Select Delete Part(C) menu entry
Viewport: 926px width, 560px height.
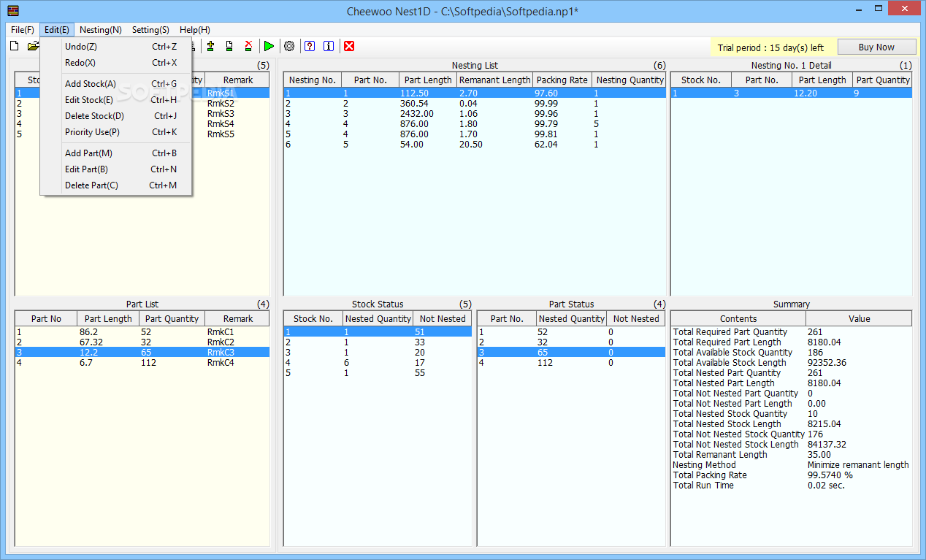pyautogui.click(x=116, y=185)
